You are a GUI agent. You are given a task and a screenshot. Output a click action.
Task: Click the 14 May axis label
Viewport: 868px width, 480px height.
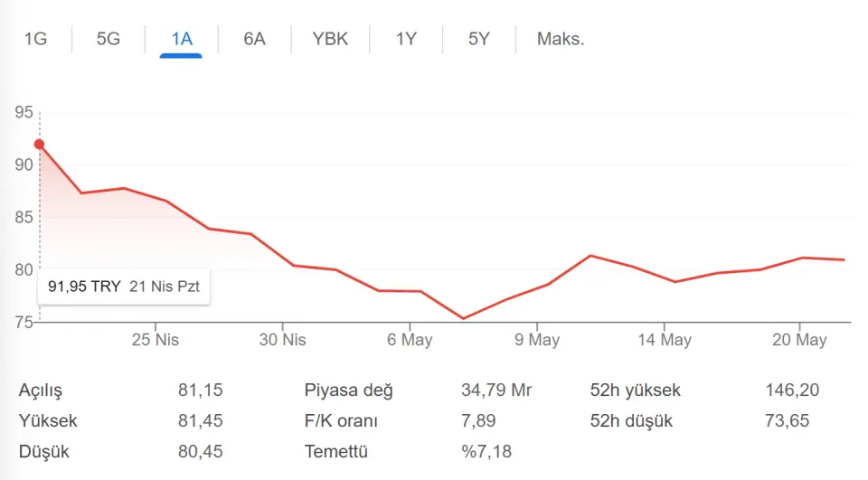665,339
